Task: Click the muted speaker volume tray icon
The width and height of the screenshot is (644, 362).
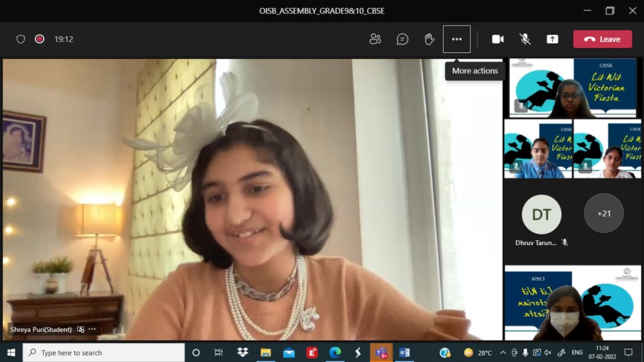Action: 547,352
